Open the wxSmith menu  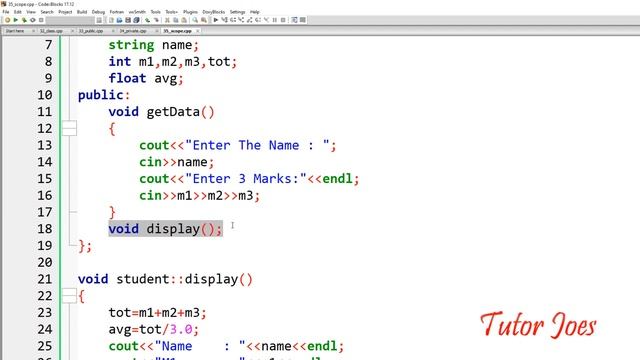coord(137,12)
